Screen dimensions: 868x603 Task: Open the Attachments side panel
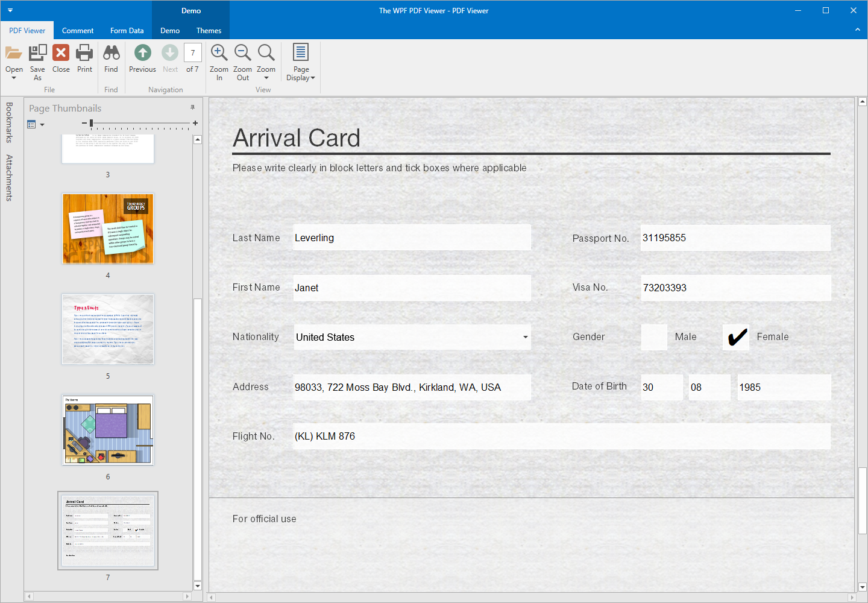click(x=9, y=178)
